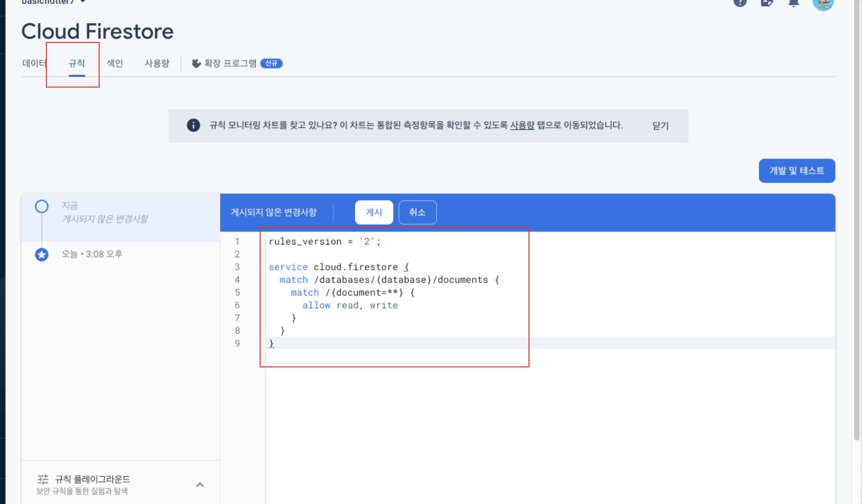
Task: Click the 취소 cancel button
Action: (x=417, y=212)
